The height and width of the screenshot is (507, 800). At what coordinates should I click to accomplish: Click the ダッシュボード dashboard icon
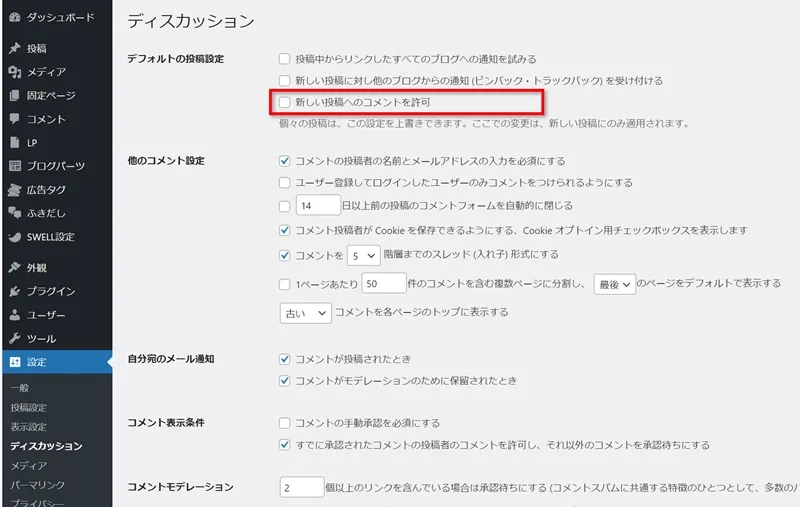(14, 17)
